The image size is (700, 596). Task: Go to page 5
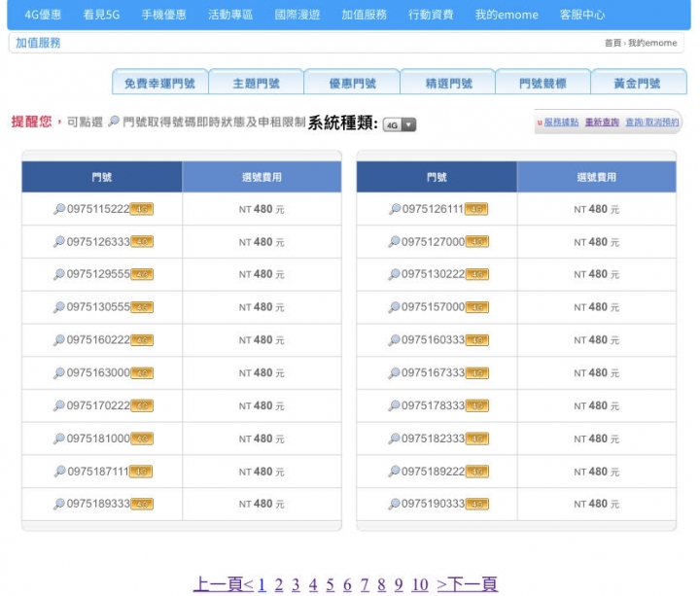pyautogui.click(x=330, y=585)
